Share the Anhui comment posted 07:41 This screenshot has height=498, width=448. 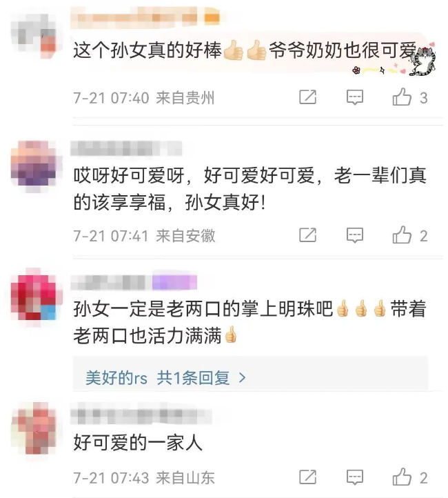[x=308, y=235]
